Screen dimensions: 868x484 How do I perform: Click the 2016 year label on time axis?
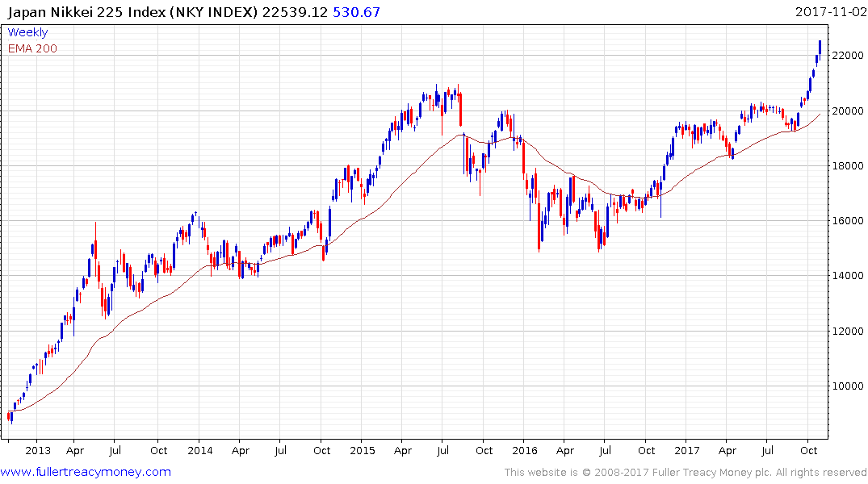point(525,450)
